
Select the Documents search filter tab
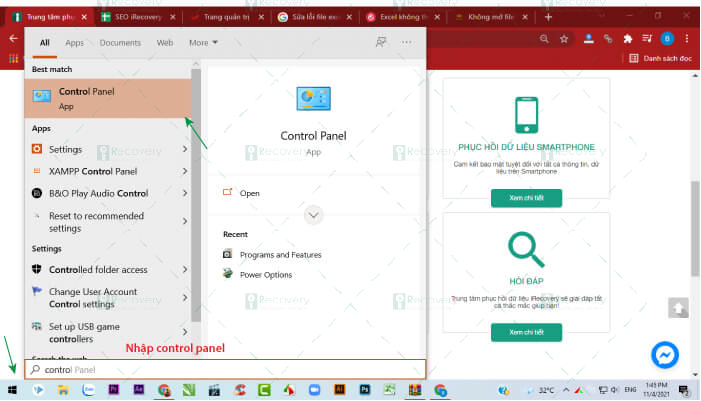(120, 42)
